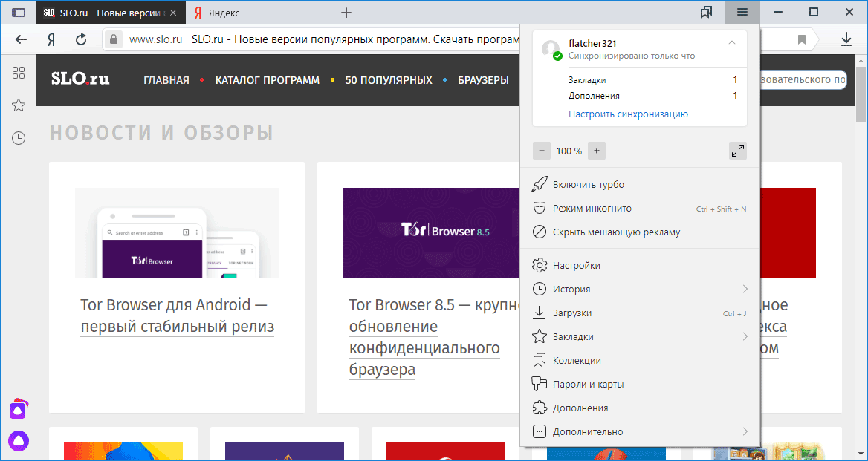
Task: Switch to the Яндекс tab
Action: point(260,12)
